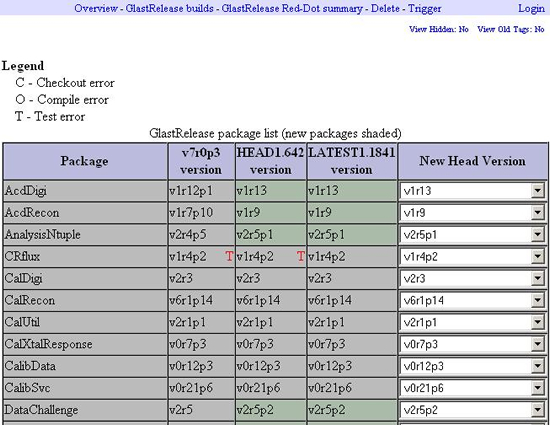
Task: Go to GlastRelease builds page
Action: 169,8
